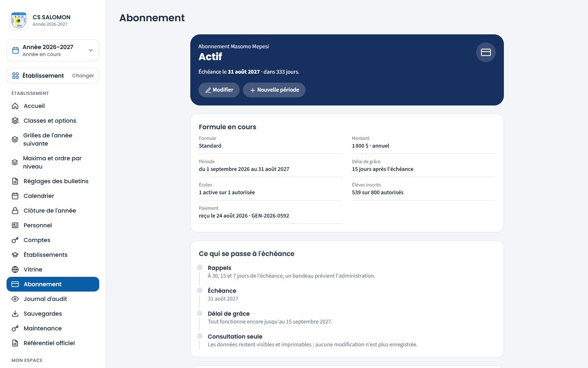This screenshot has width=588, height=368.
Task: Click the eye icon for Journal d'audit
Action: [x=15, y=299]
